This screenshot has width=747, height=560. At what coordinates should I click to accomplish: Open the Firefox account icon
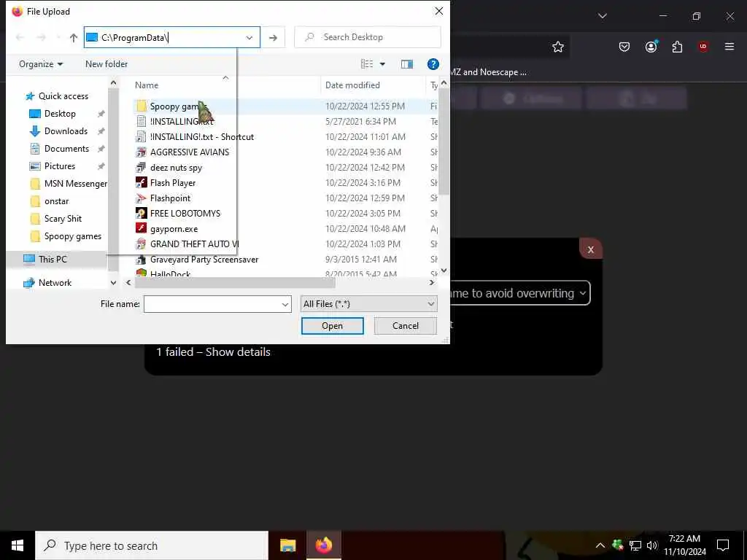pyautogui.click(x=651, y=47)
